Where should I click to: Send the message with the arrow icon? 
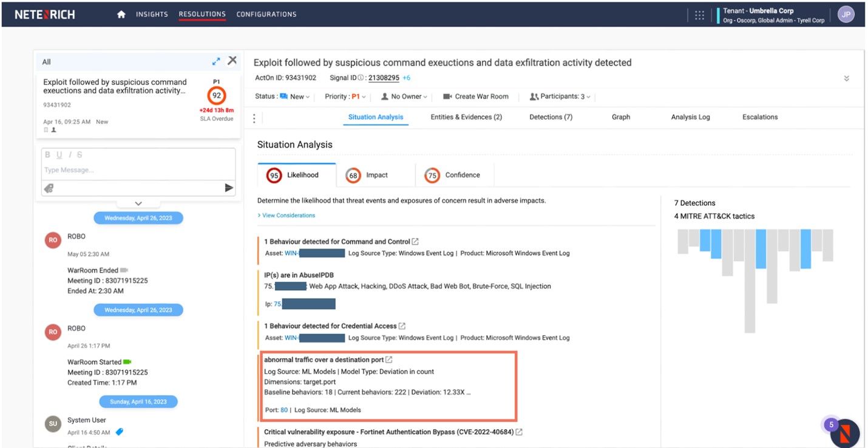[x=229, y=188]
